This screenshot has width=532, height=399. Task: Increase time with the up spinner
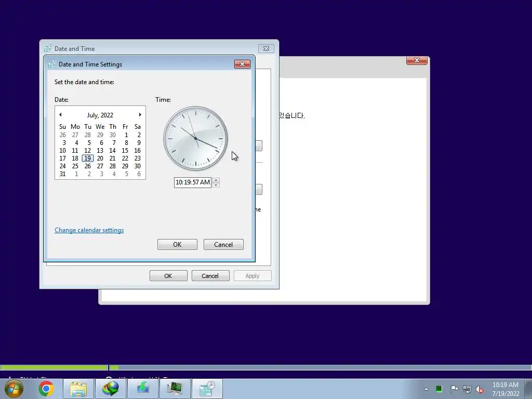point(216,180)
